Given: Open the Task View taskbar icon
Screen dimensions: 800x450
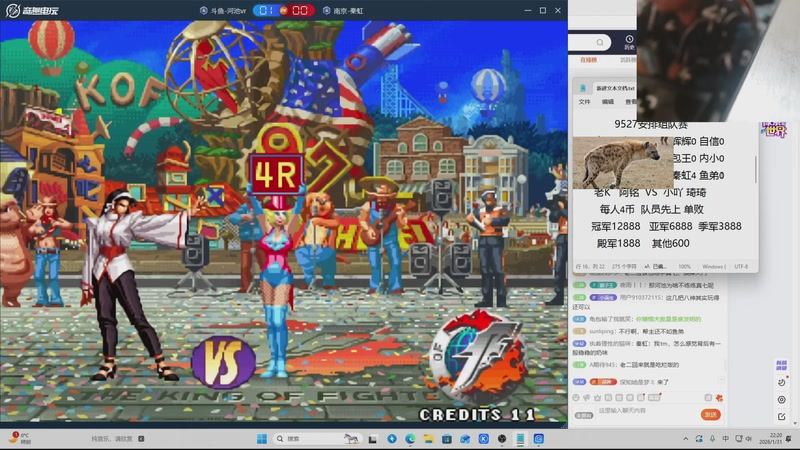Looking at the screenshot, I should coord(373,439).
